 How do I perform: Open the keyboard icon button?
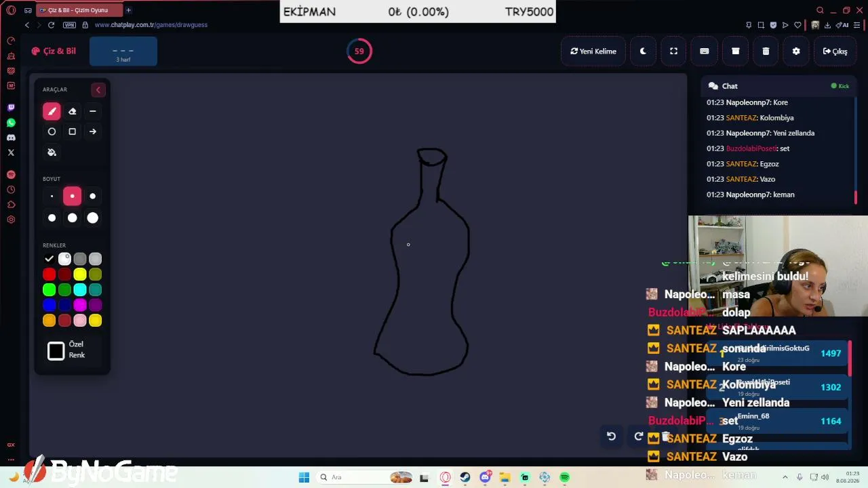coord(705,51)
